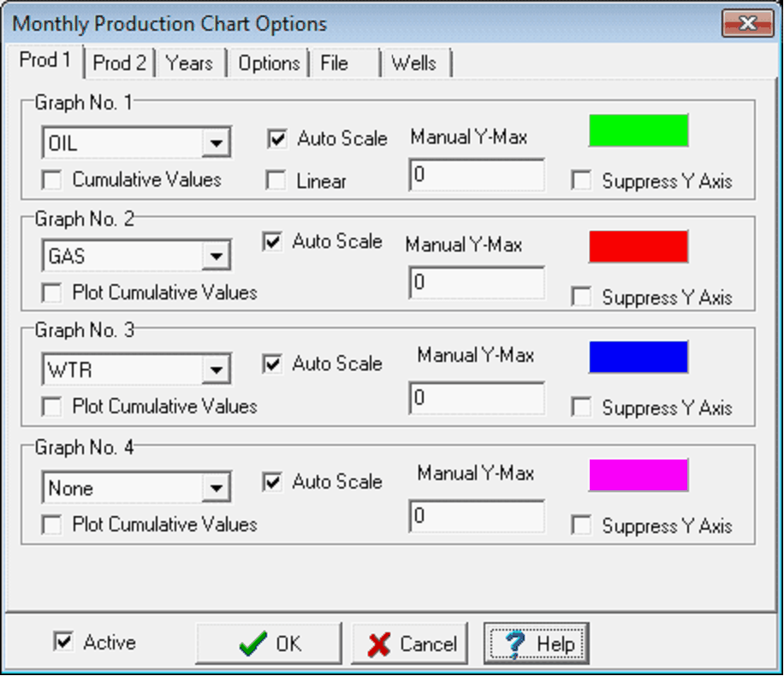Close the Monthly Production Chart Options dialog
This screenshot has width=784, height=676.
742,23
